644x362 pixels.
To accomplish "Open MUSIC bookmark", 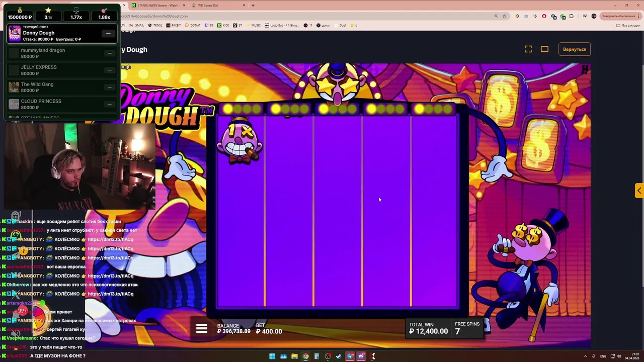I will pos(253,25).
